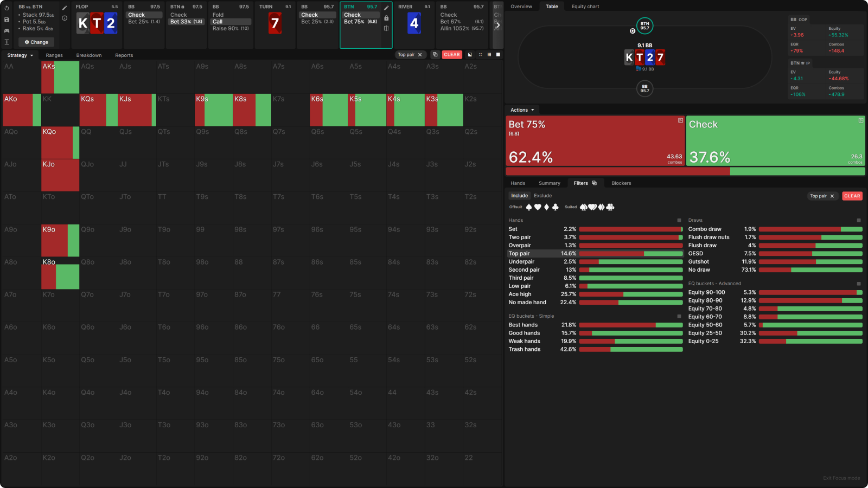Toggle the Include filter mode
868x488 pixels.
tap(519, 196)
